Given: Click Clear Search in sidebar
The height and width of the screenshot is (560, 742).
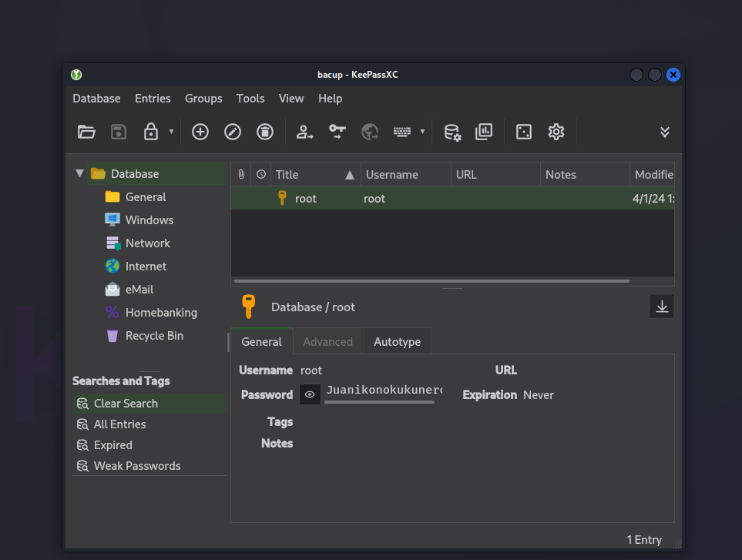Looking at the screenshot, I should [x=149, y=404].
